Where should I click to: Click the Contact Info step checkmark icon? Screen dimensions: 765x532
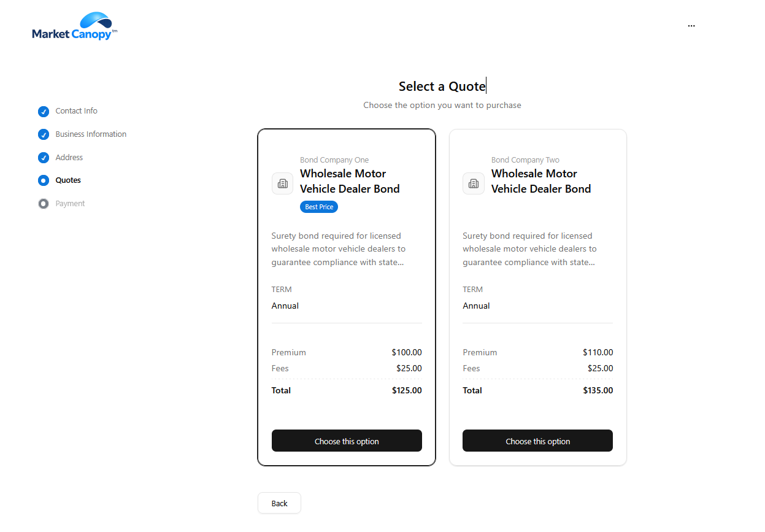(44, 112)
